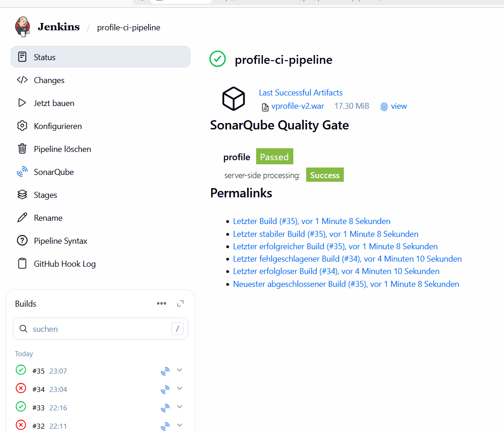Download the vprofile-v2.war artifact
This screenshot has width=504, height=431.
coord(297,106)
